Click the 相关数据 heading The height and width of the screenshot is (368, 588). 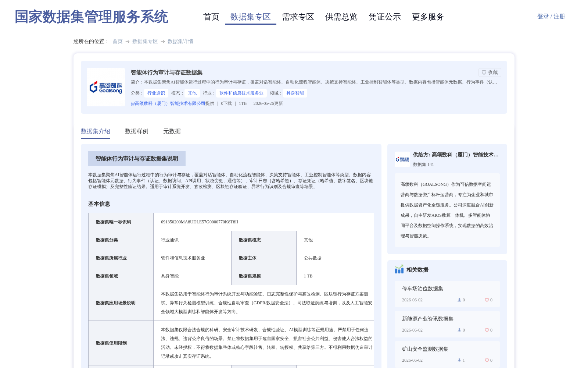tap(417, 270)
